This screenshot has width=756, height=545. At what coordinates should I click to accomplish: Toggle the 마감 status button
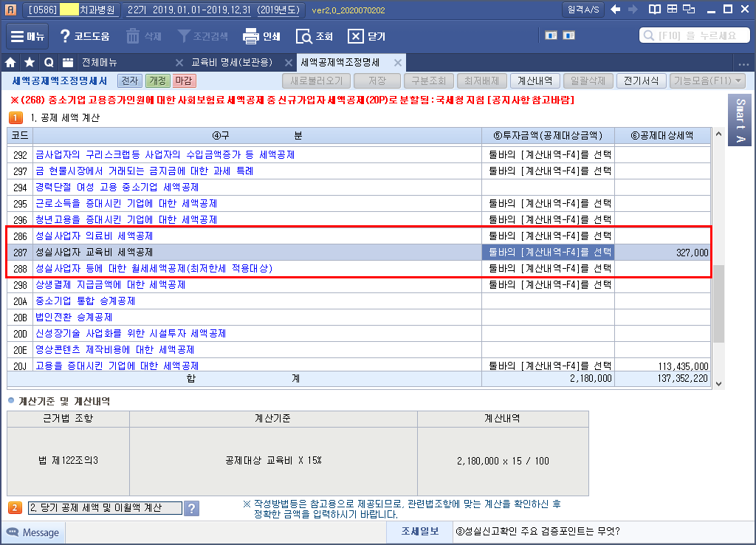(184, 80)
